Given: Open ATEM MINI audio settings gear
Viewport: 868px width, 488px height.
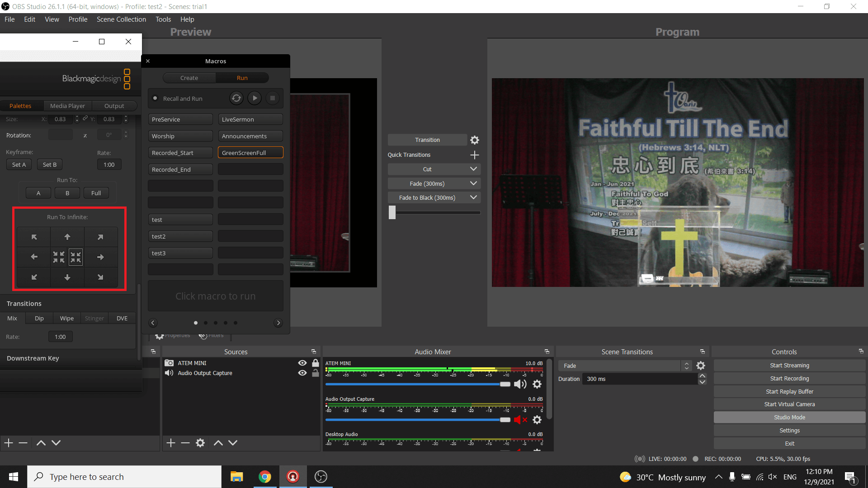Looking at the screenshot, I should tap(537, 384).
